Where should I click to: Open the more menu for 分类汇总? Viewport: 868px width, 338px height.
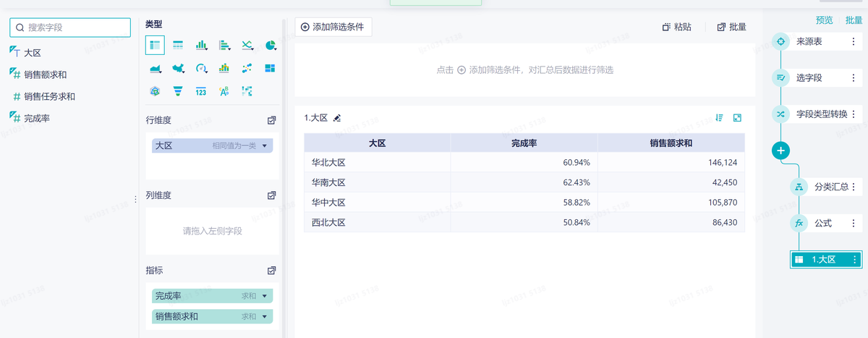coord(854,187)
